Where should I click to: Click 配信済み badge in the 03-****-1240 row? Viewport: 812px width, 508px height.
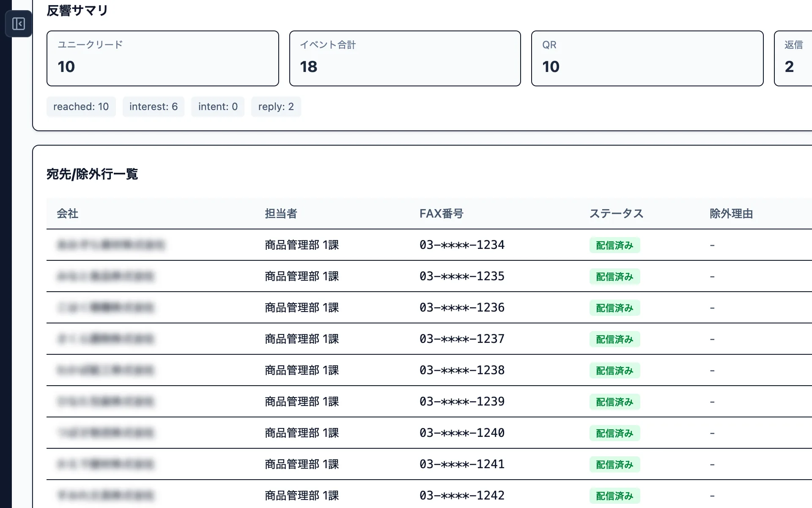(614, 433)
